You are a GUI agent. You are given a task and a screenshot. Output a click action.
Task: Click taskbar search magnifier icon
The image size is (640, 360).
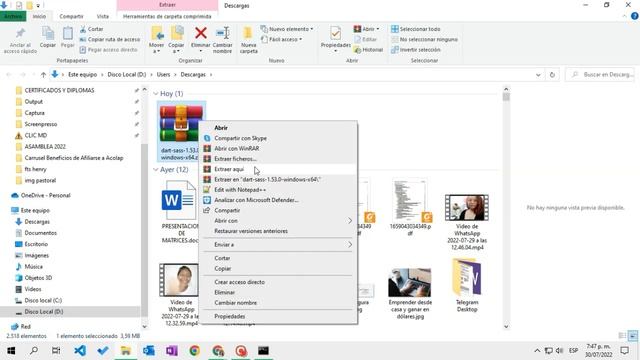[x=34, y=350]
